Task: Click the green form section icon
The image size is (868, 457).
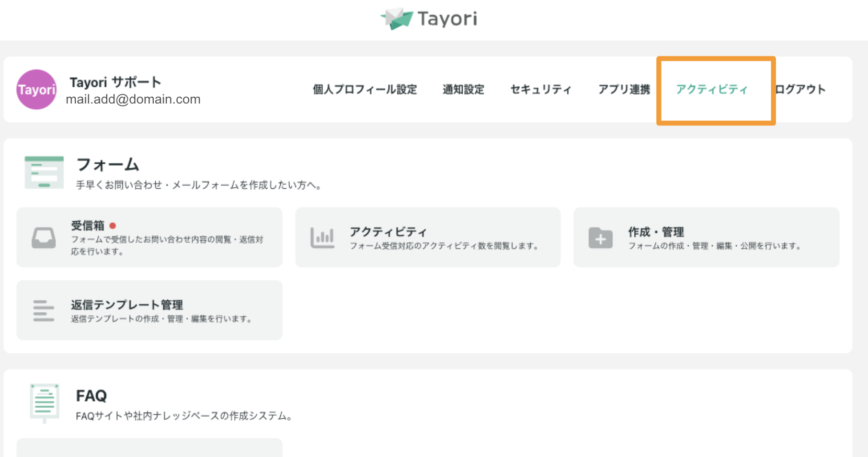Action: pos(44,172)
